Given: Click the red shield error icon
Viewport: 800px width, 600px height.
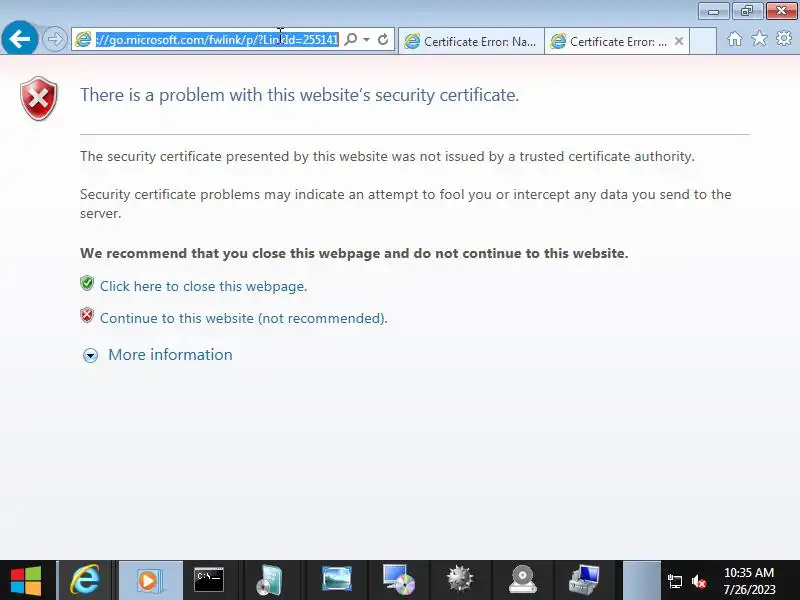Looking at the screenshot, I should coord(39,98).
